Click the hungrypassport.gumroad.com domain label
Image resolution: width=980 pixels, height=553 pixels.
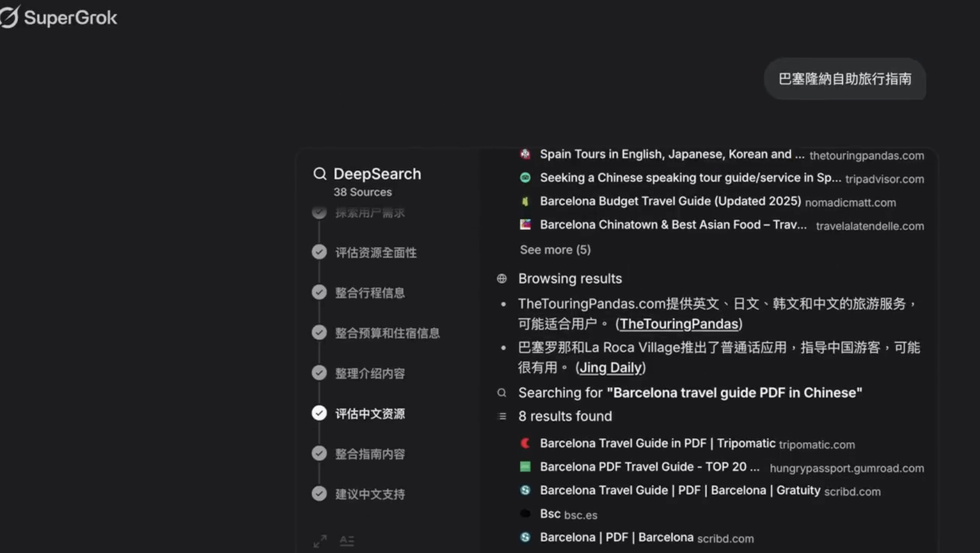(847, 468)
